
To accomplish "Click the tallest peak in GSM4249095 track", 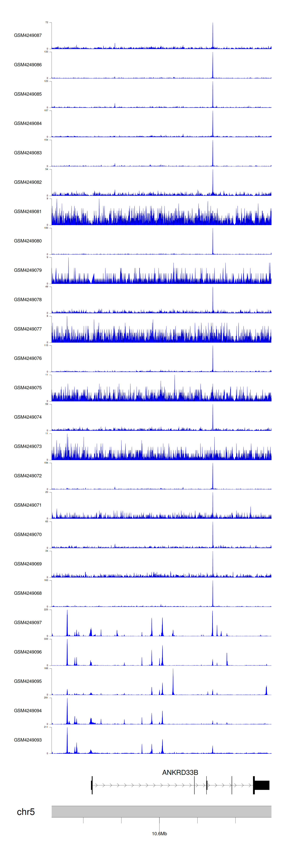I will (173, 682).
